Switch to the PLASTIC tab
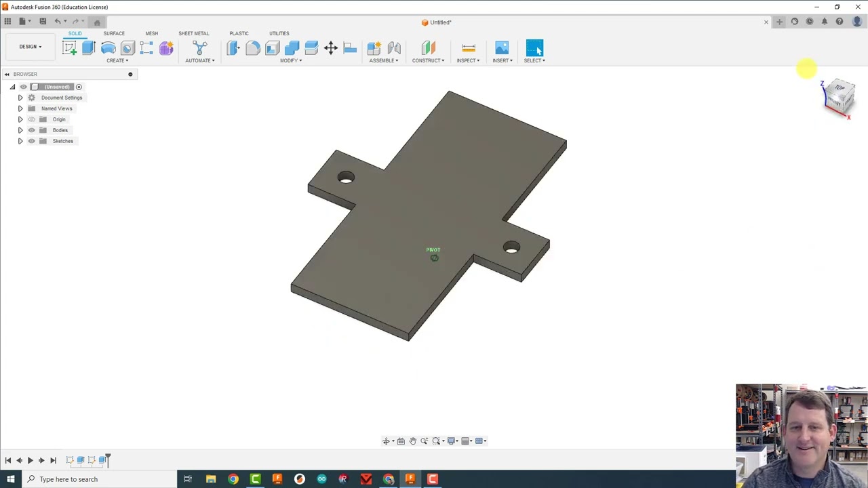The width and height of the screenshot is (868, 488). click(239, 33)
